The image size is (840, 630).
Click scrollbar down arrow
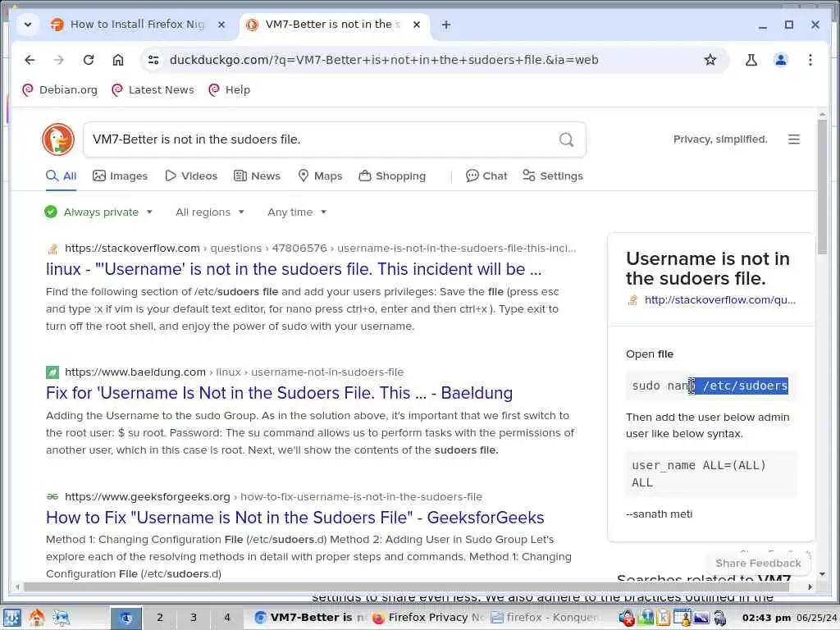822,574
